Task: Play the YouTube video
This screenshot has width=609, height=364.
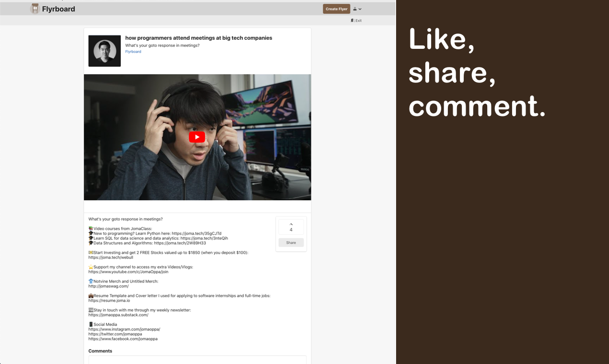Action: (197, 137)
